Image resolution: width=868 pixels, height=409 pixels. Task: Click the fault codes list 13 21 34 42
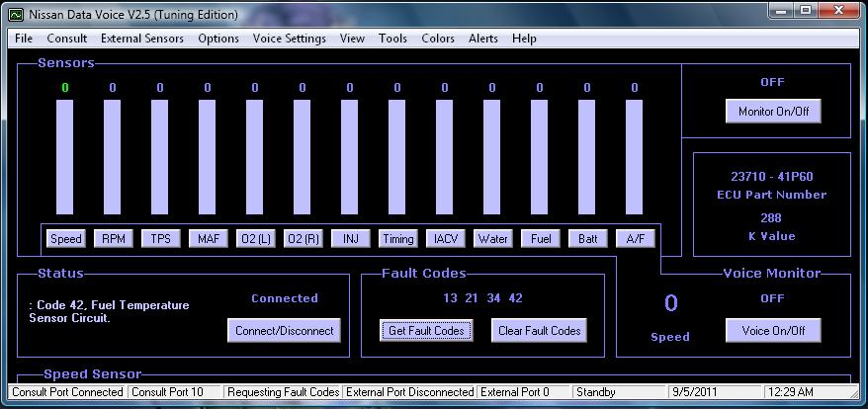pos(482,298)
